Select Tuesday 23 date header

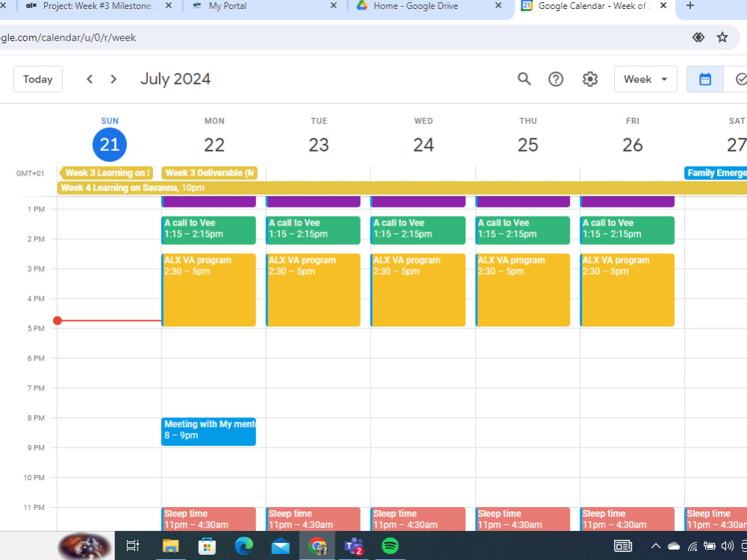319,144
